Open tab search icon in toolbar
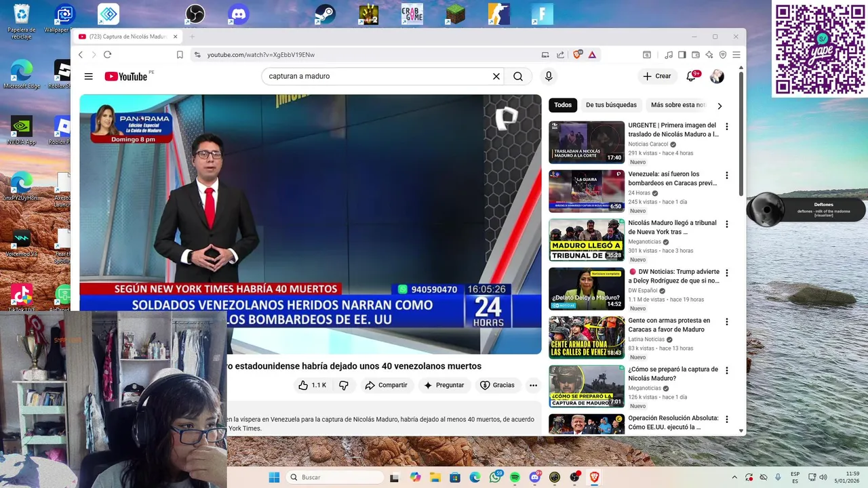 [x=647, y=55]
